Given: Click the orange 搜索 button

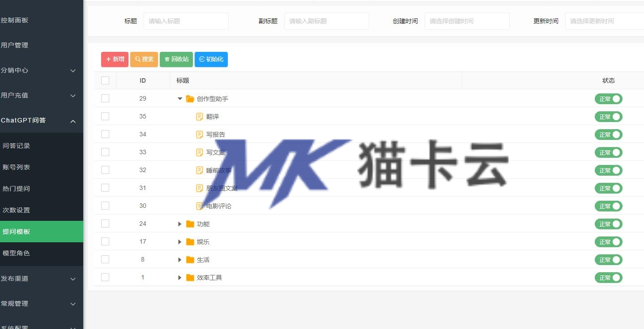Looking at the screenshot, I should (x=144, y=59).
